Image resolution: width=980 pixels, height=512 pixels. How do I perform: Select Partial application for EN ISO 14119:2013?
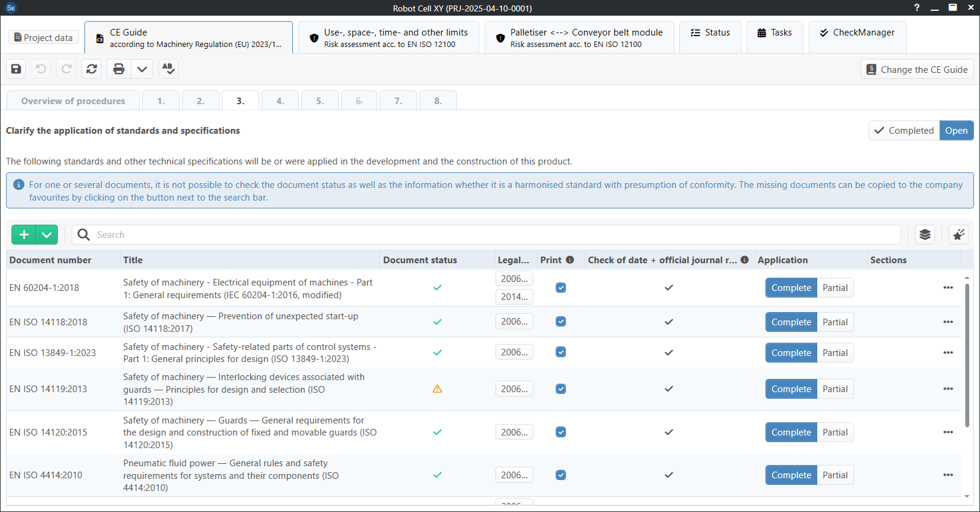[x=835, y=389]
